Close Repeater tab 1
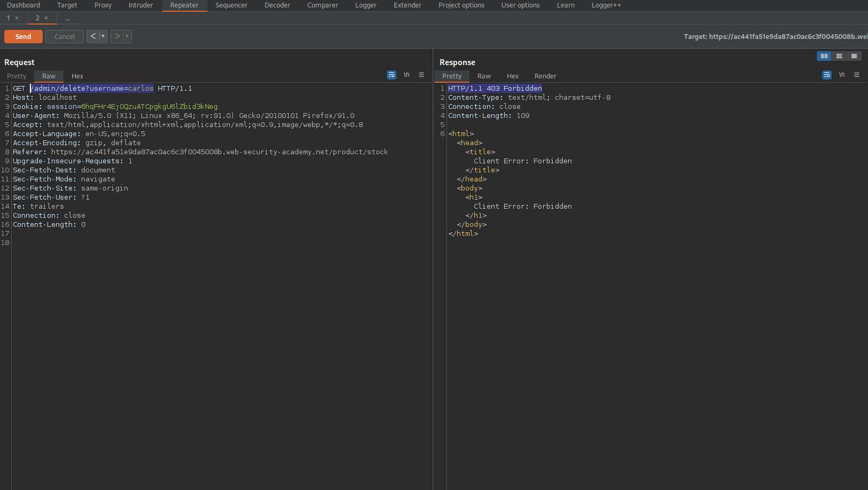This screenshot has width=868, height=490. pos(17,18)
